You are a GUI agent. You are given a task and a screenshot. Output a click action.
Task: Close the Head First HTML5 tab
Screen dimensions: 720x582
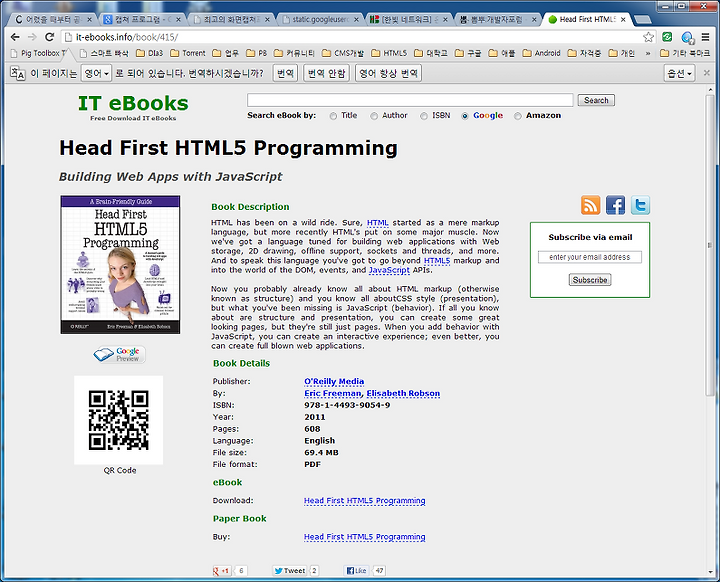623,19
